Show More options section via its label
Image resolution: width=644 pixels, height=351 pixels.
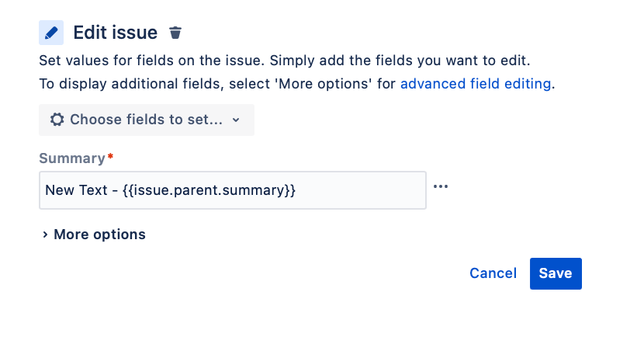click(x=100, y=235)
